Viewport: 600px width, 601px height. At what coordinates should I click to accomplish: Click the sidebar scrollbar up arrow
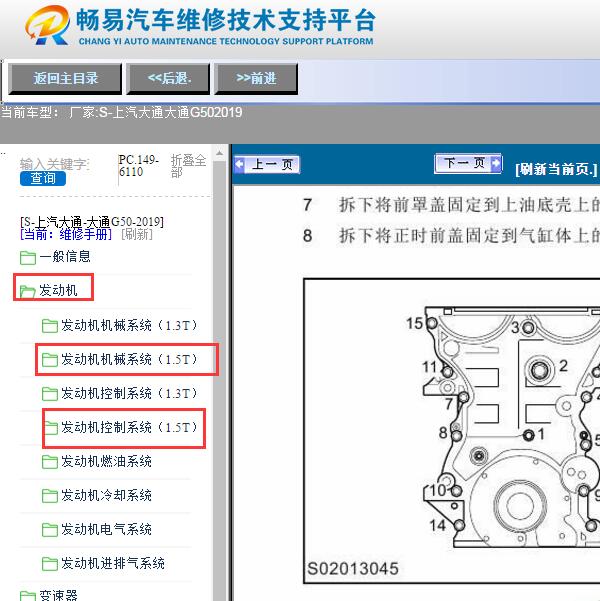coord(220,153)
